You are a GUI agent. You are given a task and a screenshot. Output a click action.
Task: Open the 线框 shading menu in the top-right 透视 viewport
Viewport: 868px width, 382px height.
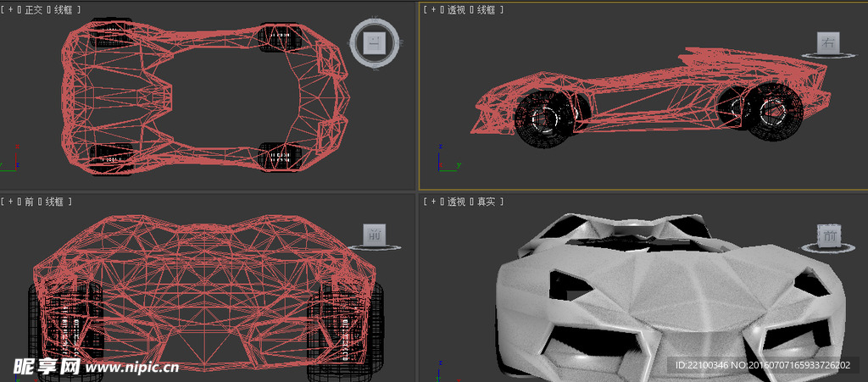pos(487,10)
